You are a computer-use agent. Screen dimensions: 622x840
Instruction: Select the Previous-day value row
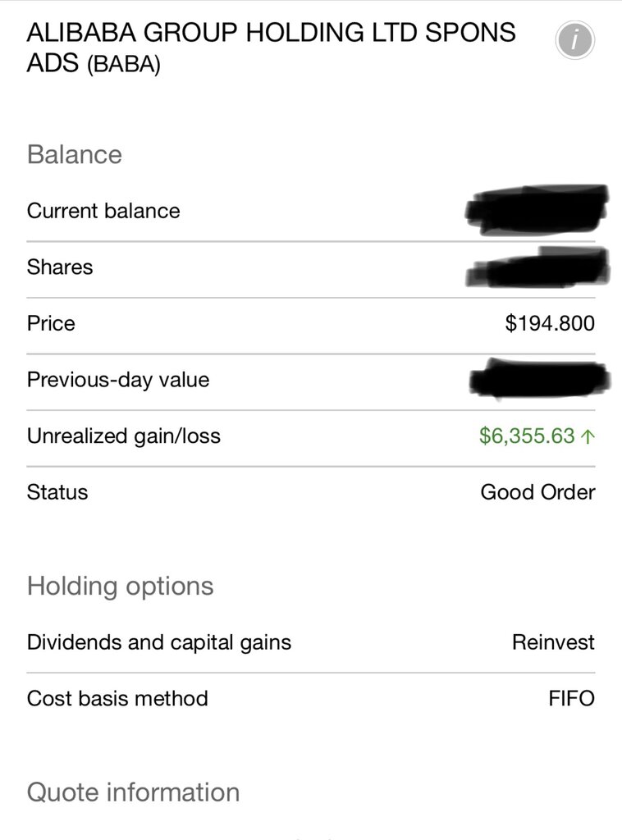[311, 381]
